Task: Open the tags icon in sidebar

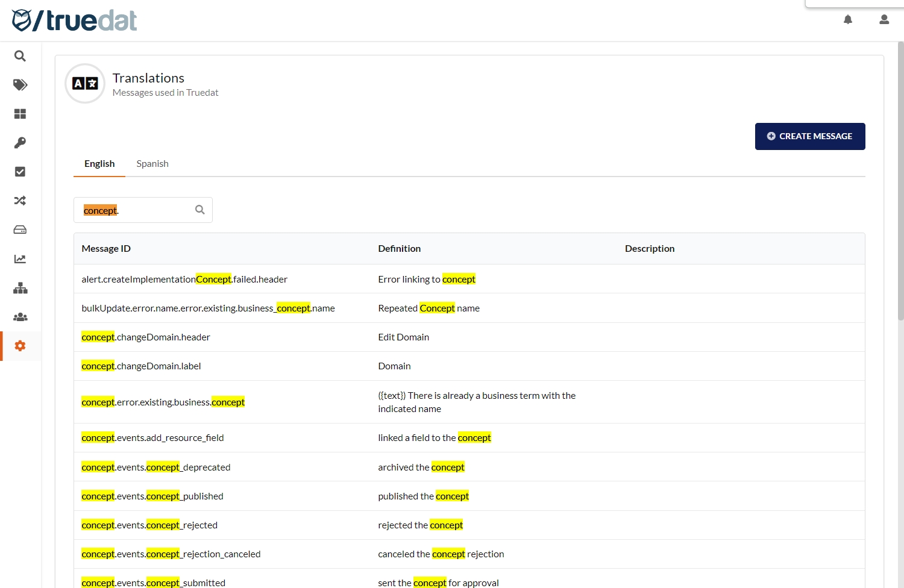Action: point(20,85)
